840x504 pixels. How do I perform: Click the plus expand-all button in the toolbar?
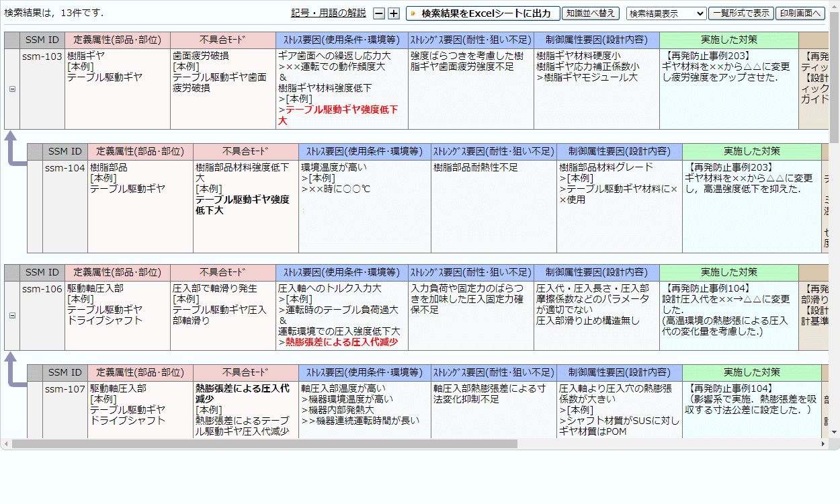coord(394,13)
